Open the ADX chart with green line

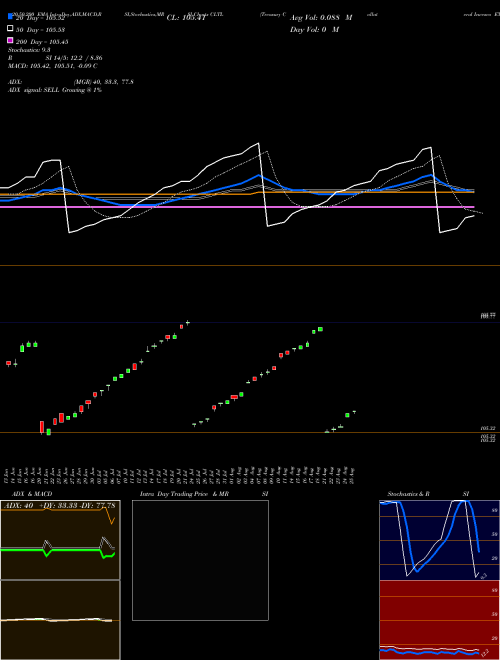[x=60, y=540]
